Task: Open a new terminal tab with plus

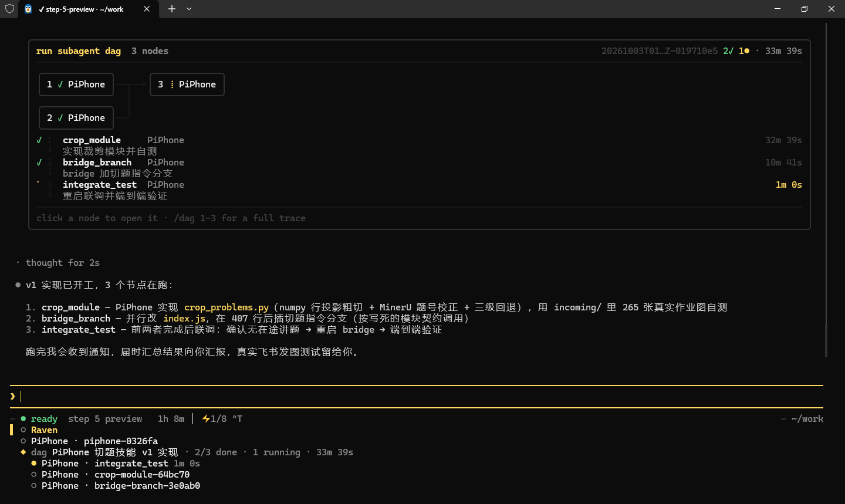Action: [x=172, y=9]
